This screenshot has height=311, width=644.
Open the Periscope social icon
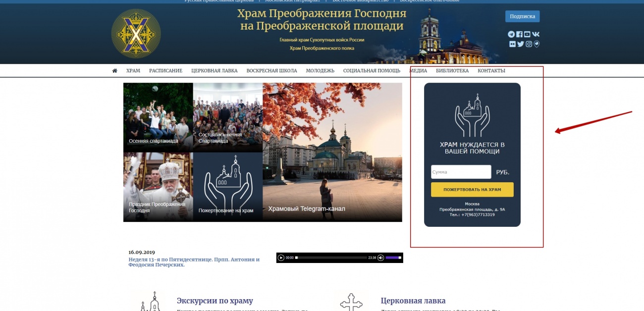point(537,44)
